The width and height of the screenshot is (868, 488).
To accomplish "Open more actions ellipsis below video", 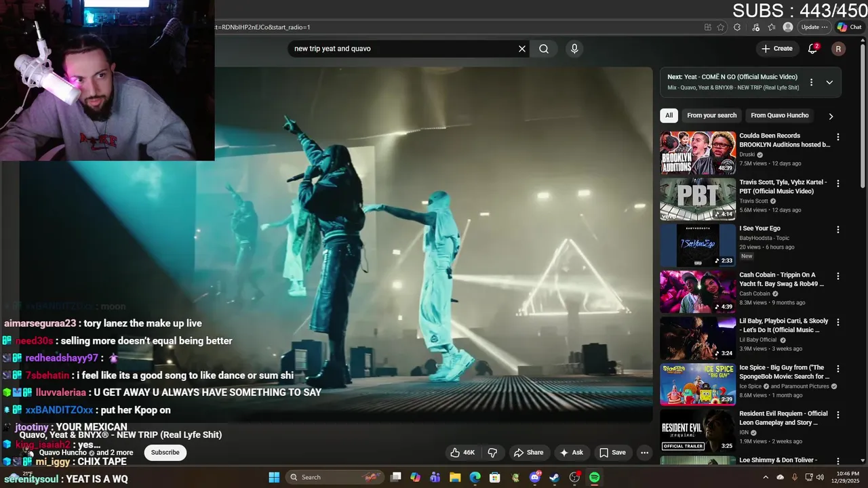I will coord(645,452).
